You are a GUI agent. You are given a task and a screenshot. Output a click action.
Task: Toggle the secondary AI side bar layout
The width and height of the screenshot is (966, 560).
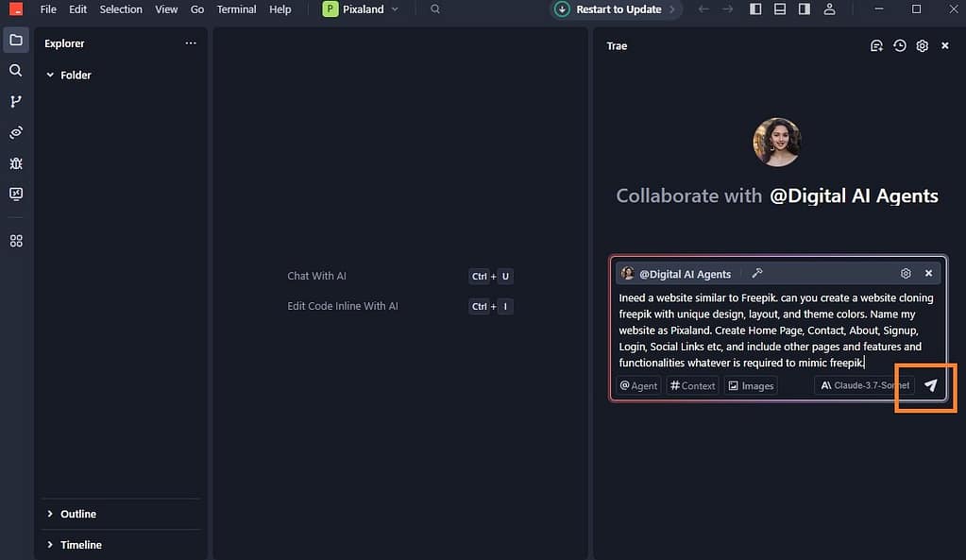pos(805,9)
